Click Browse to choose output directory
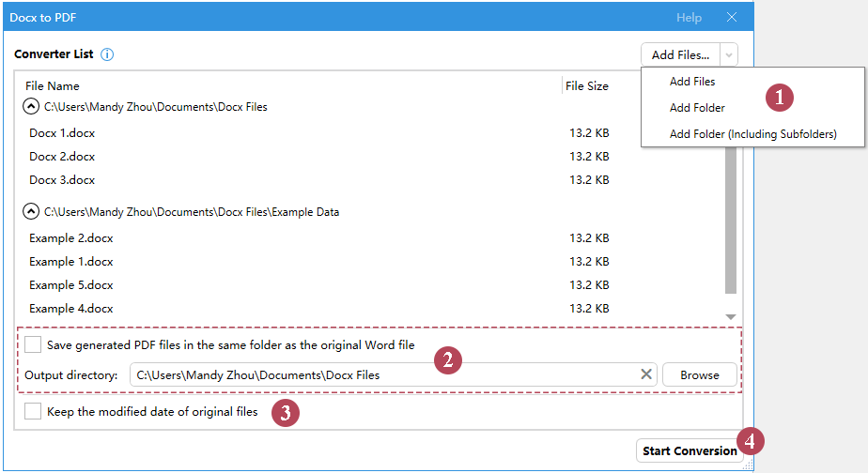 699,374
